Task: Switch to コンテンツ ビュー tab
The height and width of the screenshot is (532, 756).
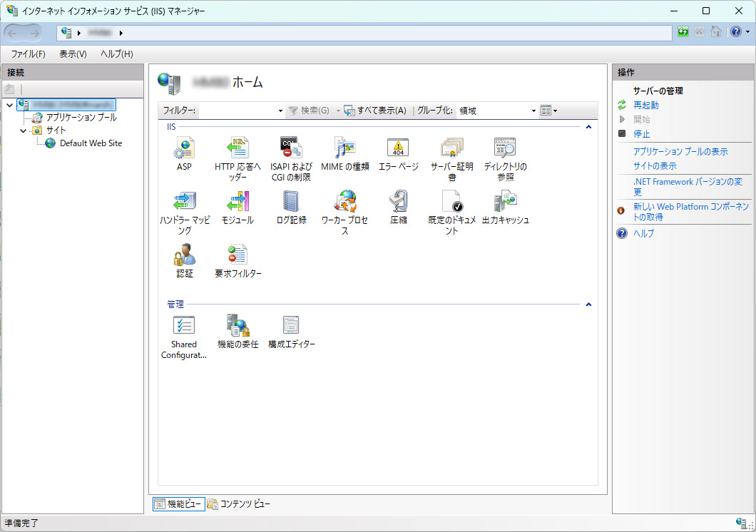Action: pos(239,504)
